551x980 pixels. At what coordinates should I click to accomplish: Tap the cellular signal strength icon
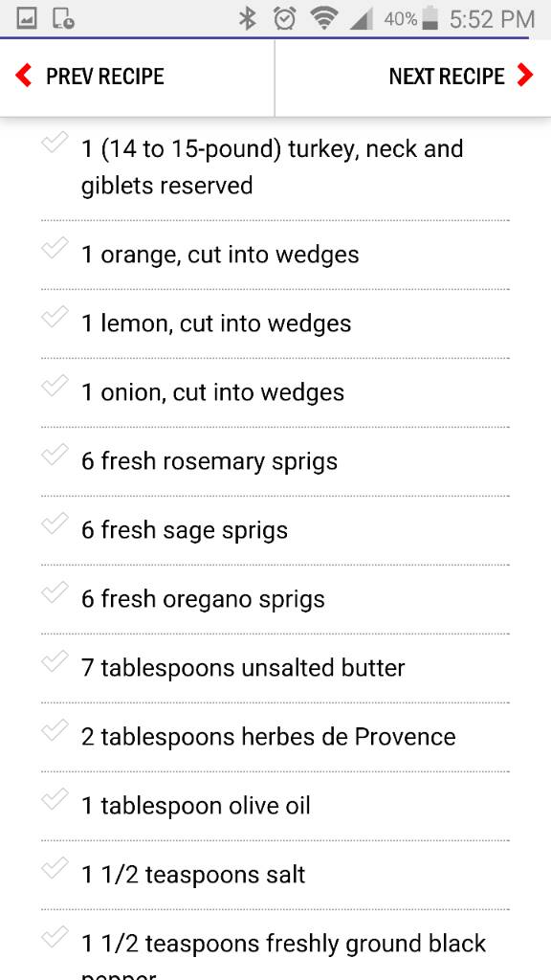pos(361,19)
